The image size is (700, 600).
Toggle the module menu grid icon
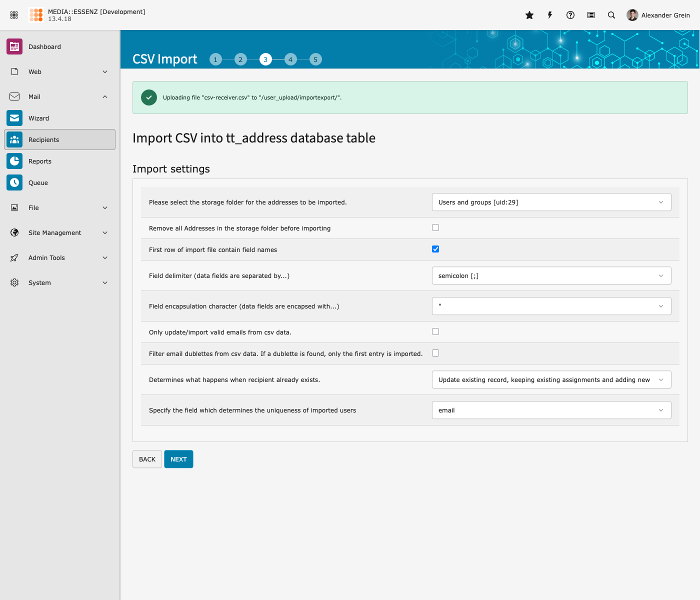click(x=14, y=15)
